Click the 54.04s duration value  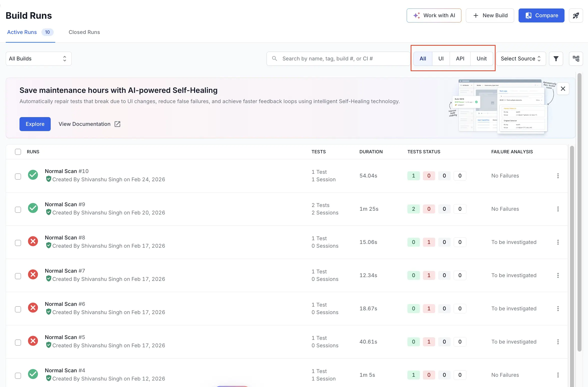point(368,176)
